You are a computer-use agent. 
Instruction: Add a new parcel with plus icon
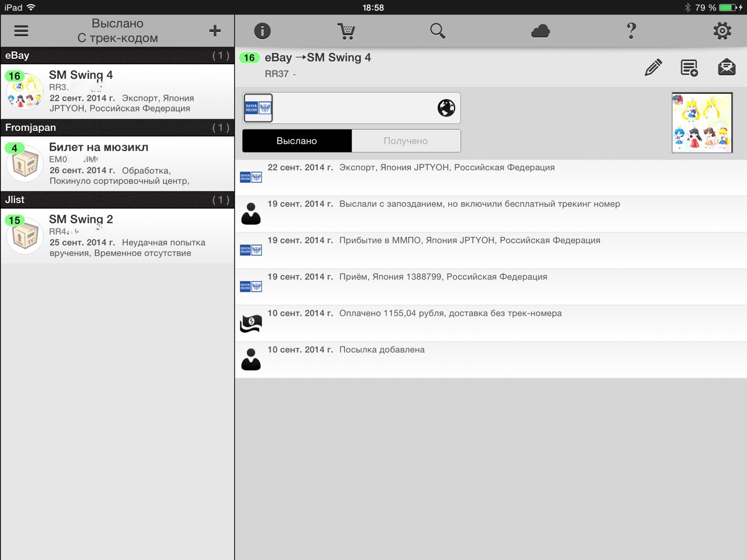pyautogui.click(x=215, y=31)
